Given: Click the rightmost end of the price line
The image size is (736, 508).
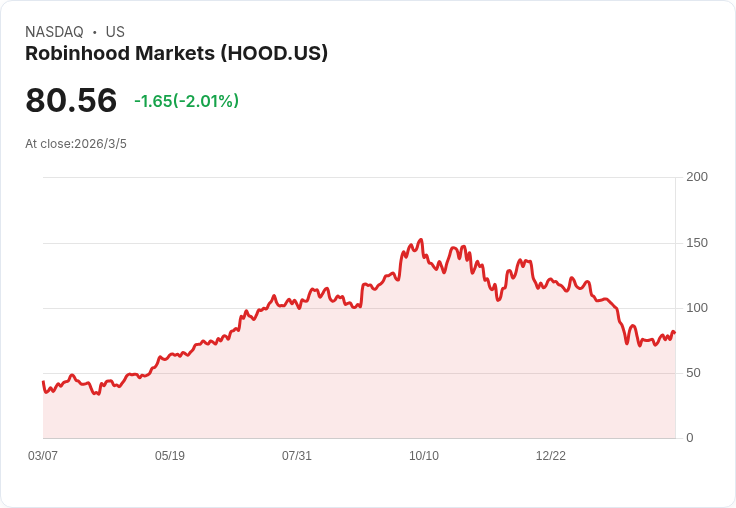Looking at the screenshot, I should click(x=675, y=333).
